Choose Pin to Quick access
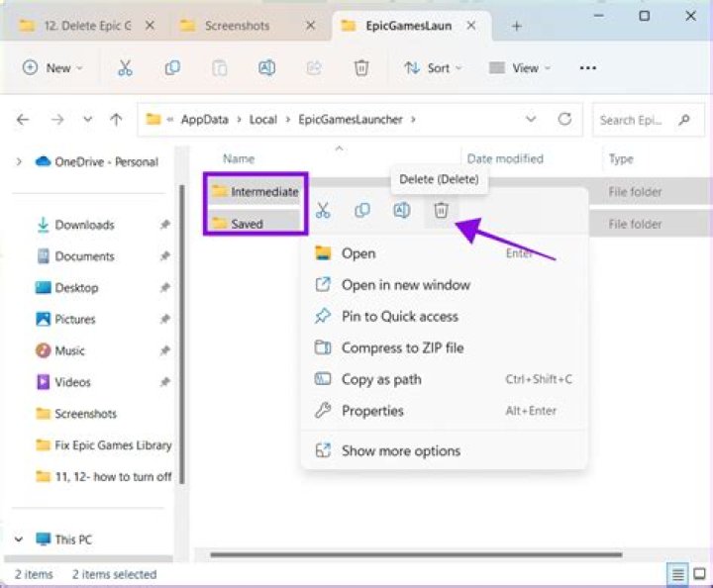The image size is (713, 588). [445, 316]
